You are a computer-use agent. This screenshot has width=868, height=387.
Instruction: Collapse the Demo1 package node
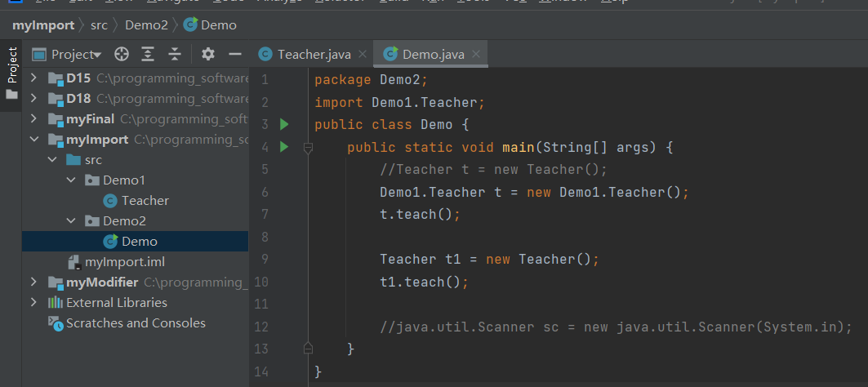click(71, 180)
